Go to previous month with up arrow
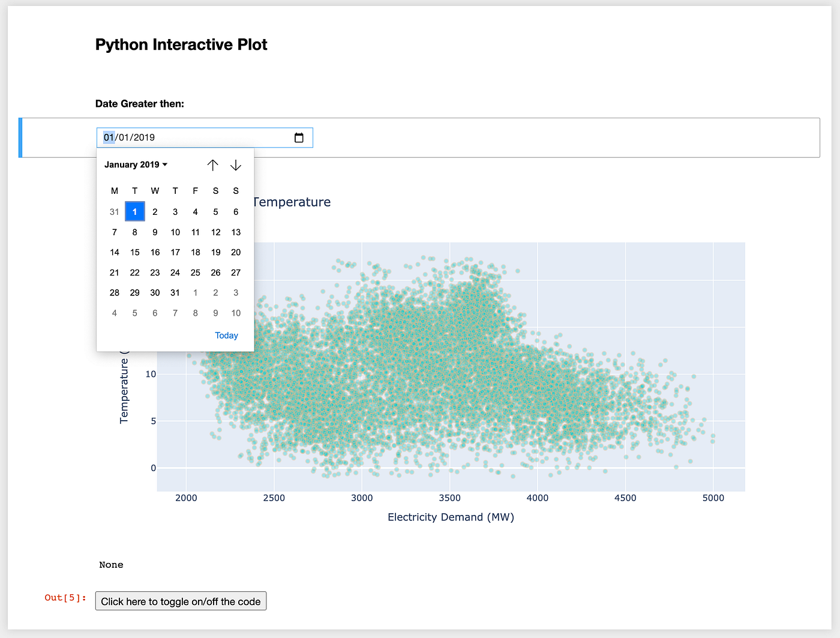 pos(212,165)
